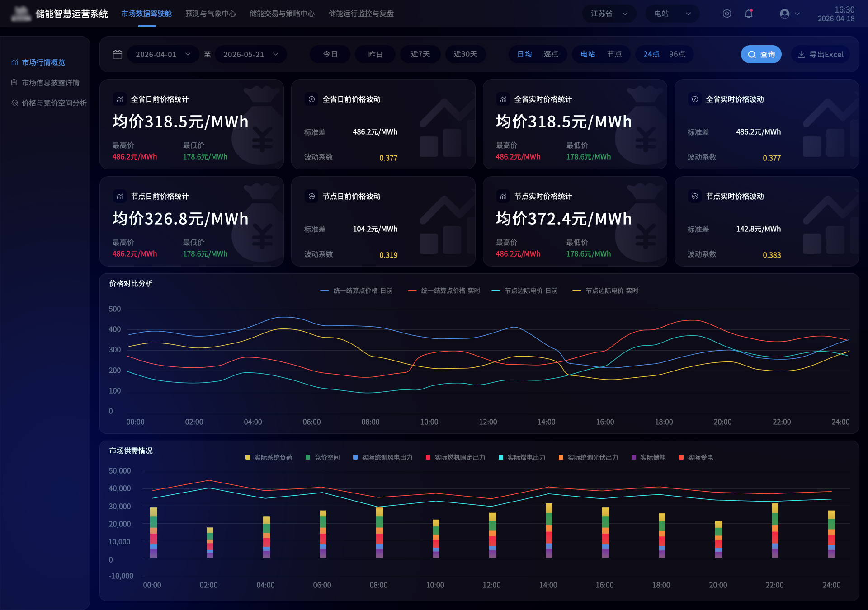Click the 节点实时价格波动 card icon
Viewport: 868px width, 610px height.
(x=695, y=196)
